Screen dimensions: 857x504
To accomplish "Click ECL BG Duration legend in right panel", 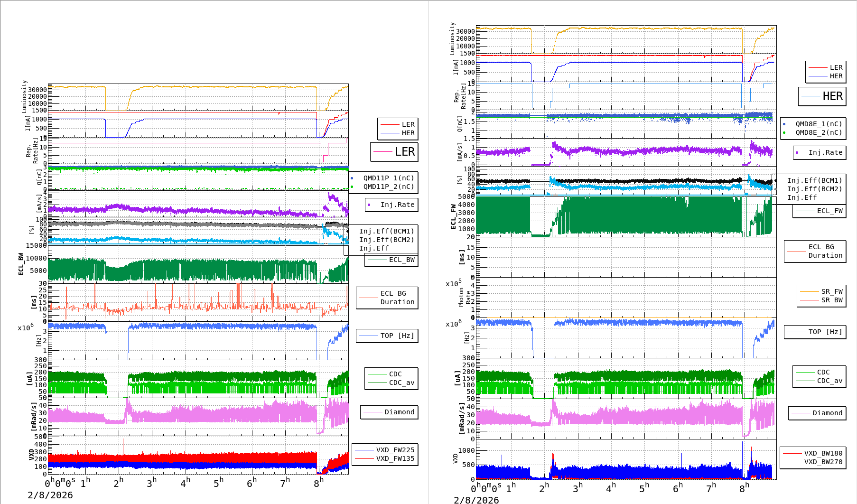I will click(815, 251).
